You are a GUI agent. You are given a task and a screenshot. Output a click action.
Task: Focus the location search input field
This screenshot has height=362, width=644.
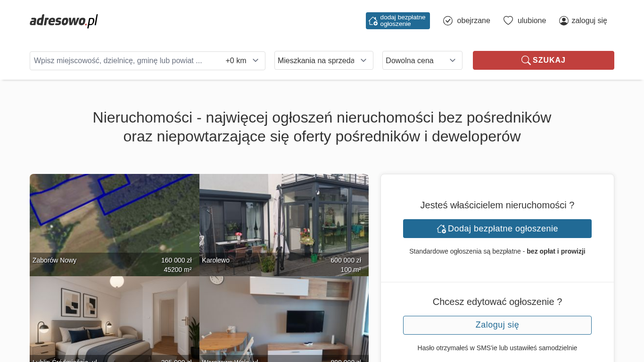125,61
